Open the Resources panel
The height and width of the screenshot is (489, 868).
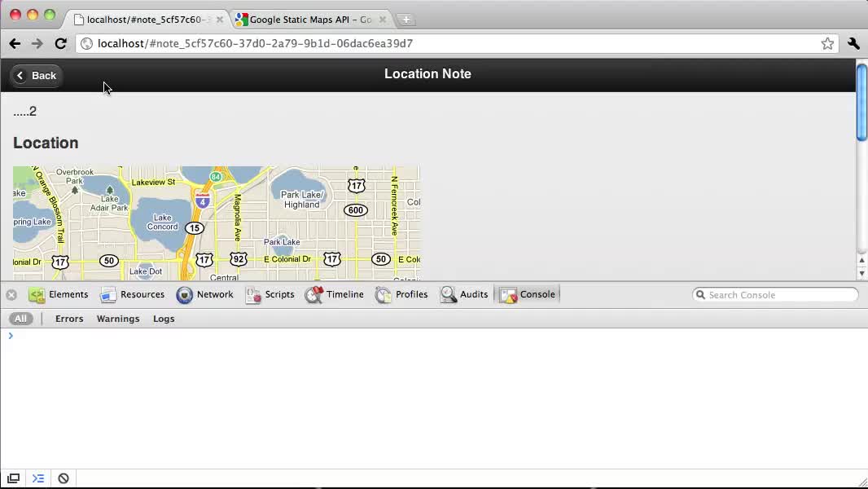pyautogui.click(x=142, y=294)
